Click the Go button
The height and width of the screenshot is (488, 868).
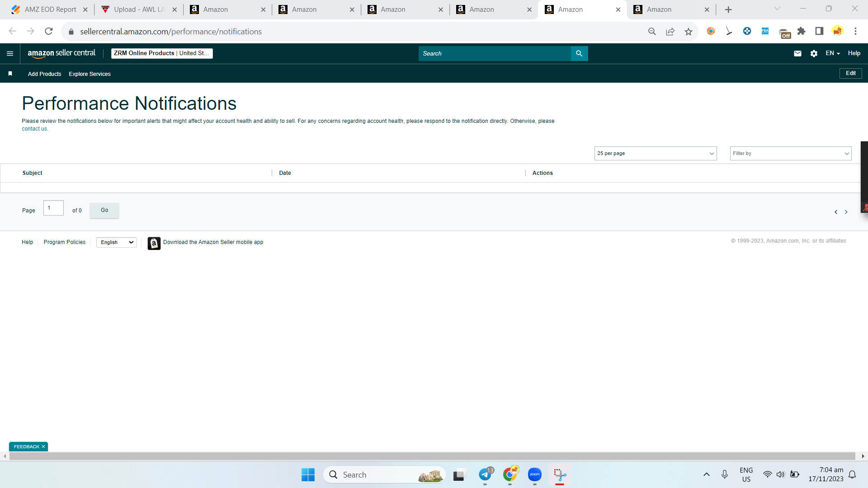coord(104,211)
